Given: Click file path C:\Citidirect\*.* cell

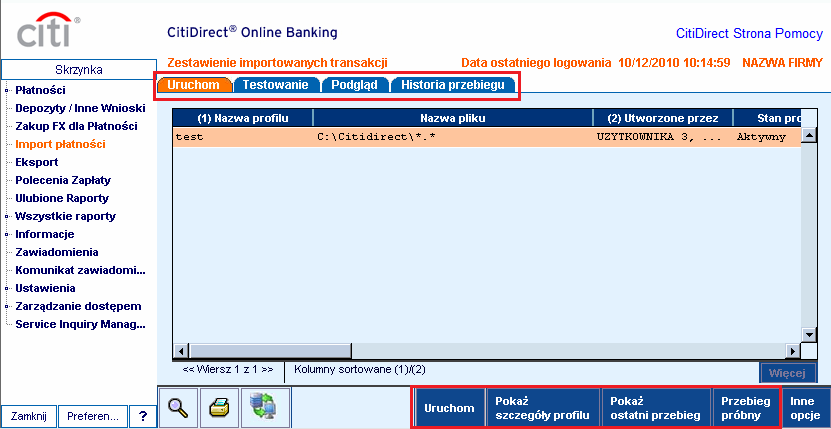Looking at the screenshot, I should (376, 137).
